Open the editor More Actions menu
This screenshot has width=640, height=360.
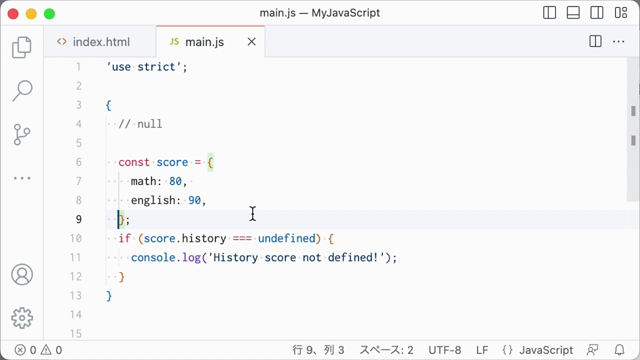(x=618, y=41)
